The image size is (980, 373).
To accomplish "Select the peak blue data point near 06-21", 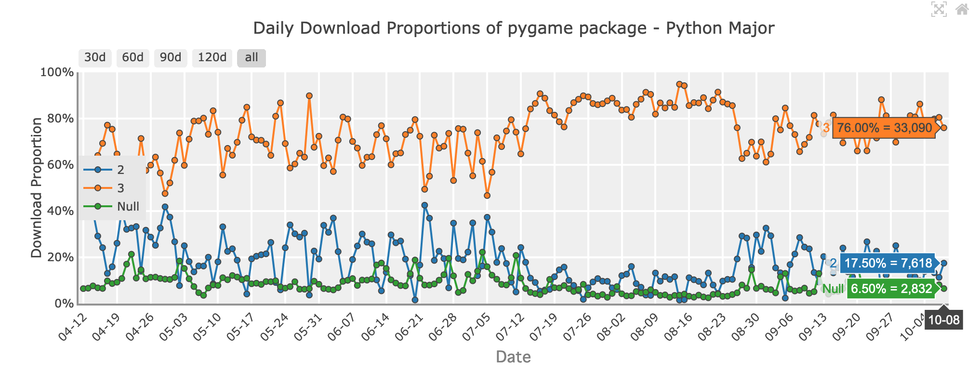I will click(x=425, y=206).
